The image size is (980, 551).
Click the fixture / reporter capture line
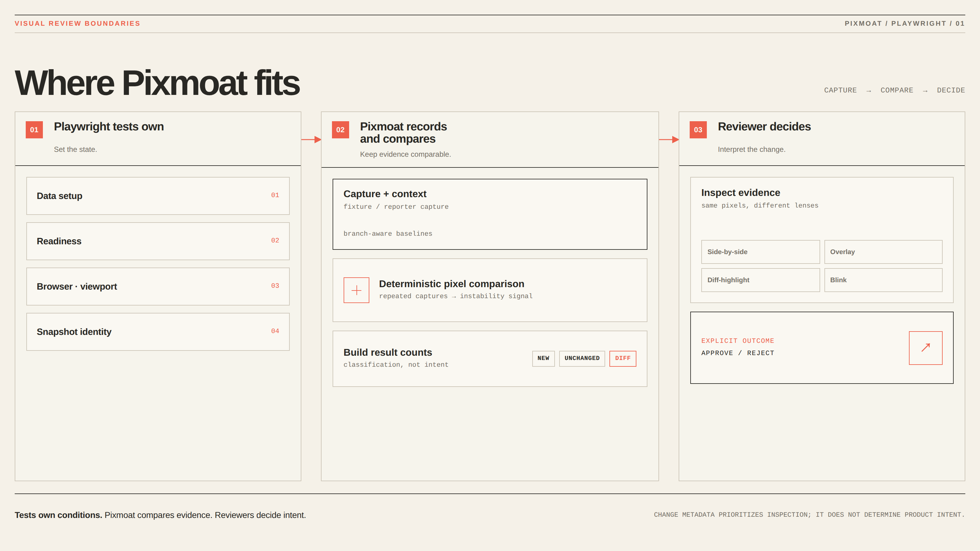pyautogui.click(x=396, y=207)
